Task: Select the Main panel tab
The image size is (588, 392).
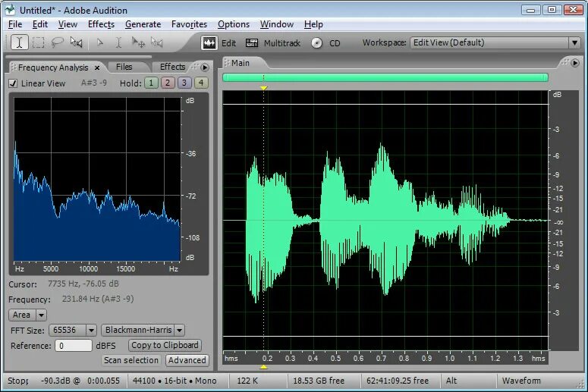Action: [240, 64]
